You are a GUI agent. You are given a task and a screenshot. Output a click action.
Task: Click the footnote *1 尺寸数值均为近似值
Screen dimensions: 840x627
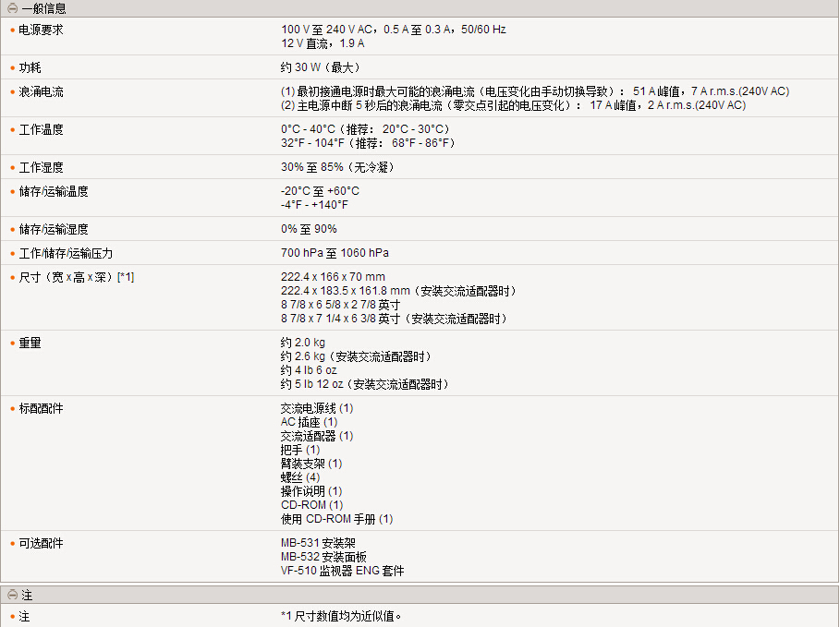point(342,616)
